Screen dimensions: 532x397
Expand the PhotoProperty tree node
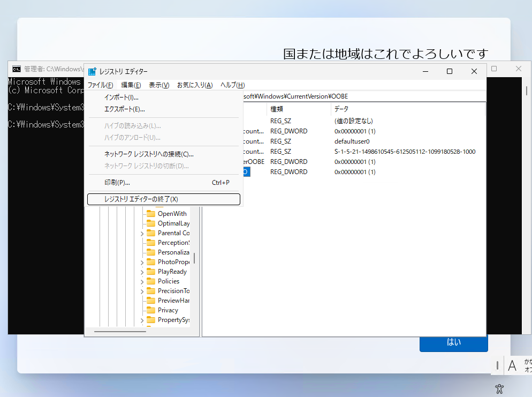click(142, 263)
